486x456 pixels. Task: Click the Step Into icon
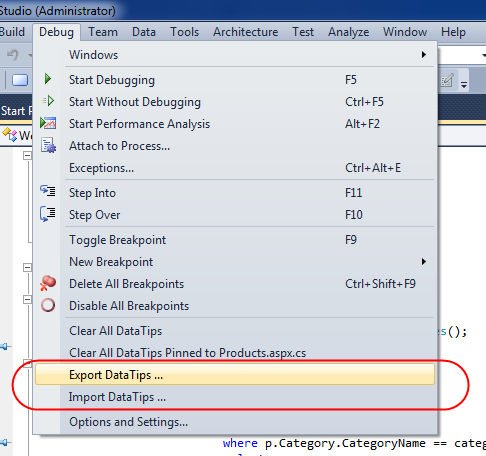pos(48,191)
